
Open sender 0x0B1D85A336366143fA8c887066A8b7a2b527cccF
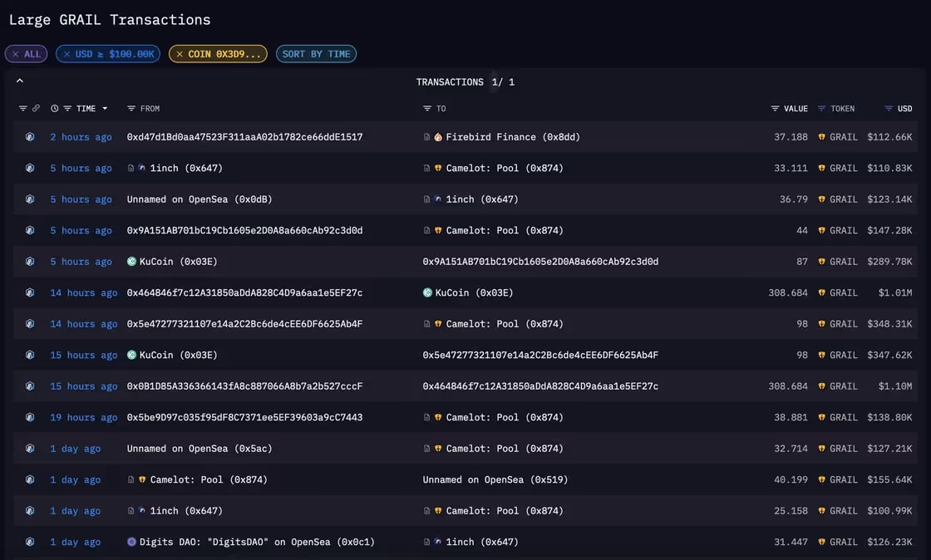pyautogui.click(x=244, y=386)
